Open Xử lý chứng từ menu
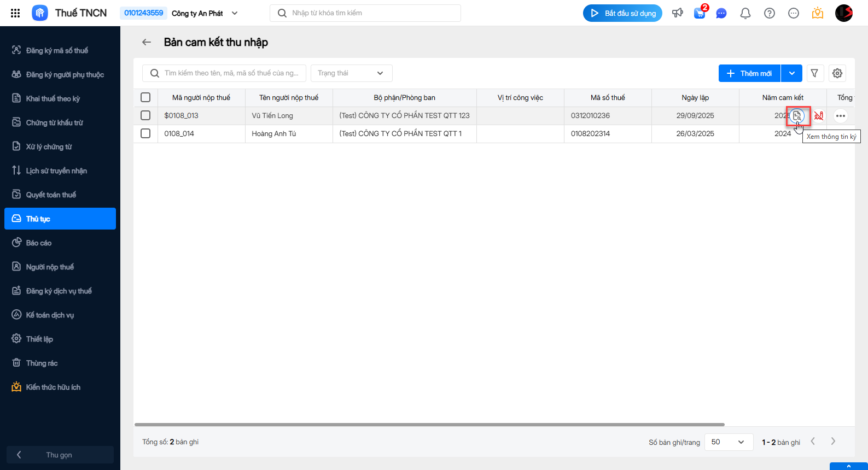868x470 pixels. coord(60,146)
